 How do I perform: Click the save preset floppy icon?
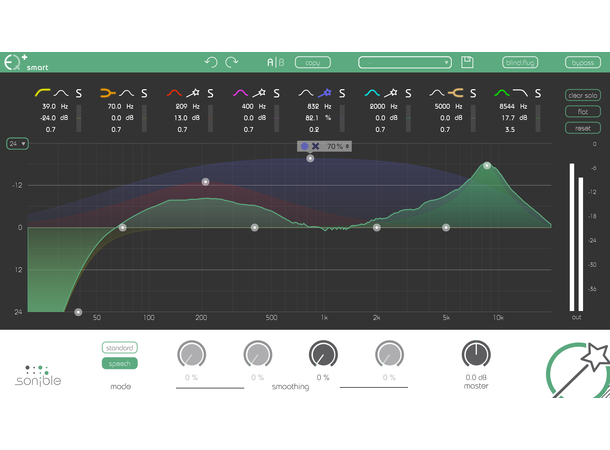[x=467, y=62]
